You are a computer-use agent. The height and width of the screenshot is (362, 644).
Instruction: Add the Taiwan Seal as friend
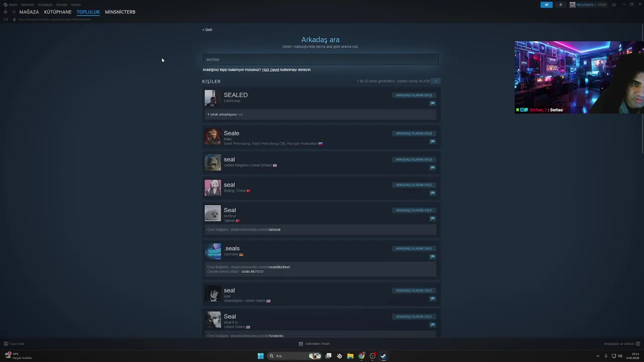click(414, 210)
